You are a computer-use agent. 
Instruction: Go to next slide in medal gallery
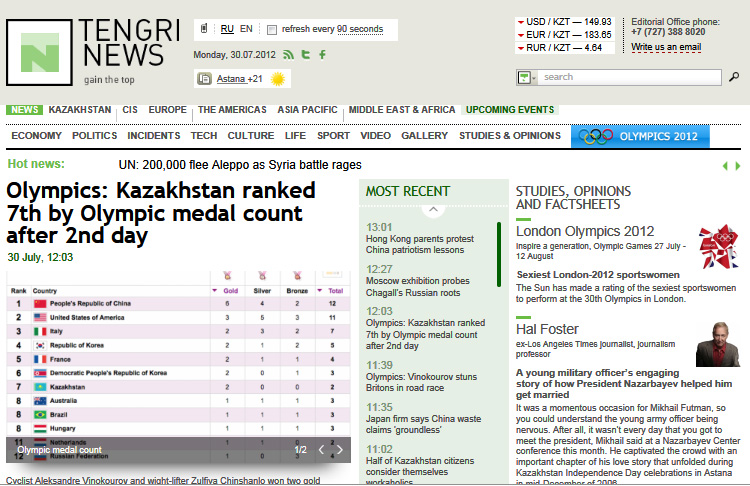[339, 450]
